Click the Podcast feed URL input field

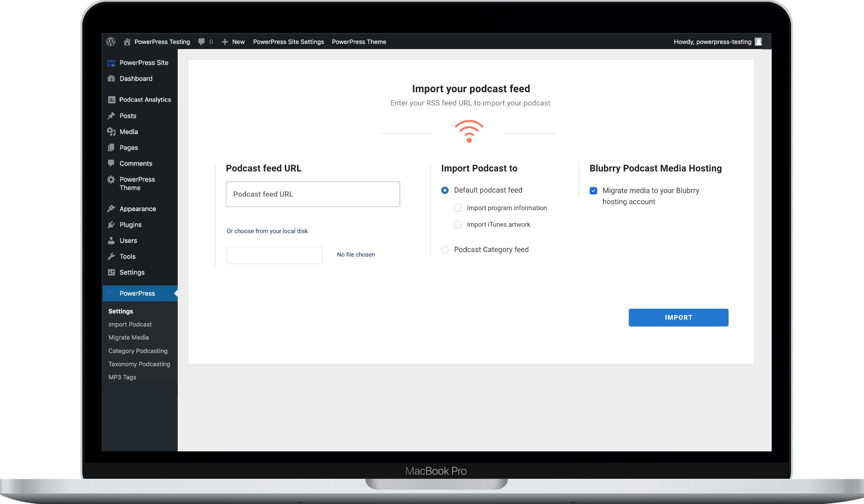(313, 194)
